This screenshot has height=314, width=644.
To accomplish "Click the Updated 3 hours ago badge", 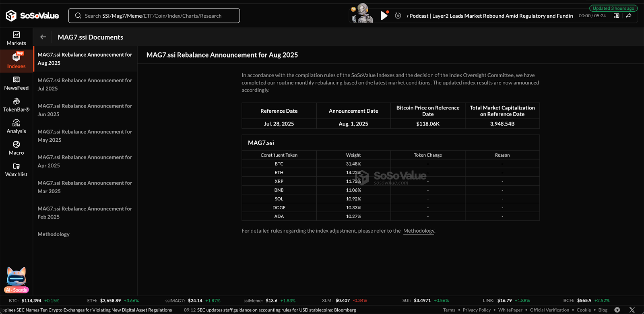I will (x=613, y=8).
